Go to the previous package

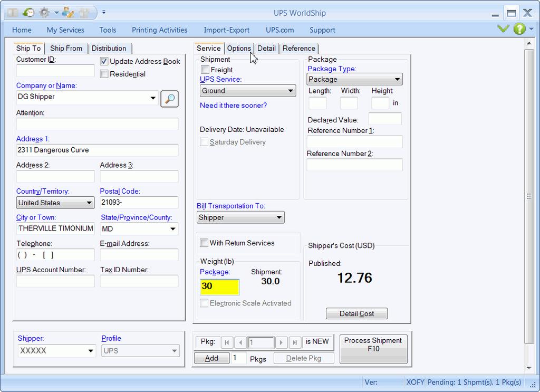click(x=240, y=342)
